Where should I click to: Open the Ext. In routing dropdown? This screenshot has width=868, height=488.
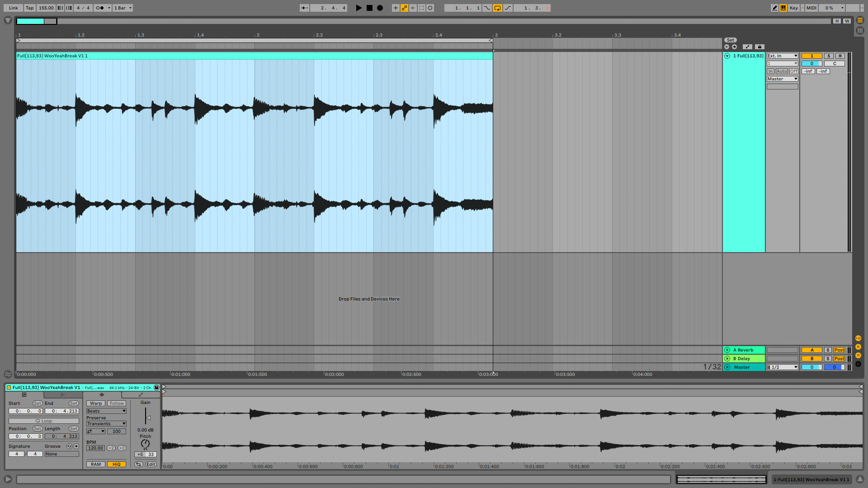[782, 56]
